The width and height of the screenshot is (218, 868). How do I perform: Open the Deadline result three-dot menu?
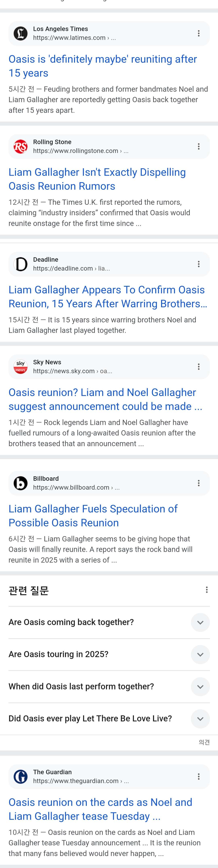click(199, 264)
